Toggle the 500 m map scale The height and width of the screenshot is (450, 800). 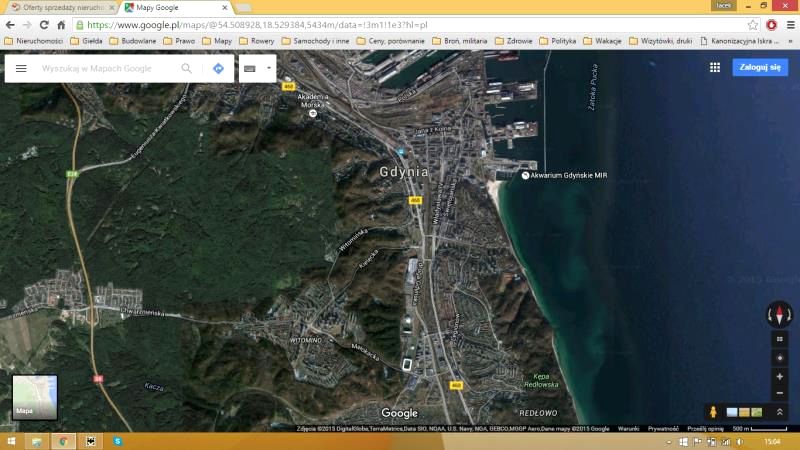coord(760,429)
